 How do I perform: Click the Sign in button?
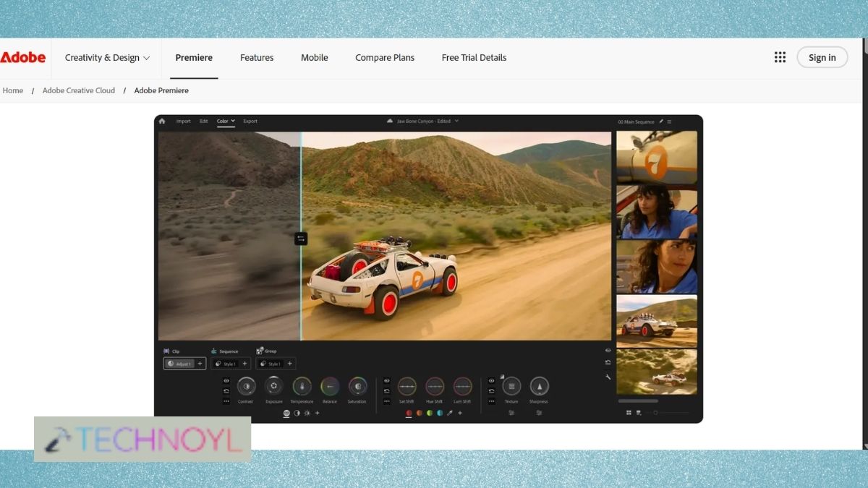point(822,57)
